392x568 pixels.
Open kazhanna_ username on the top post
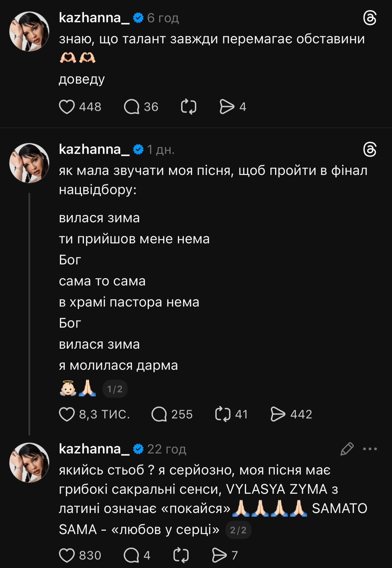click(x=93, y=17)
